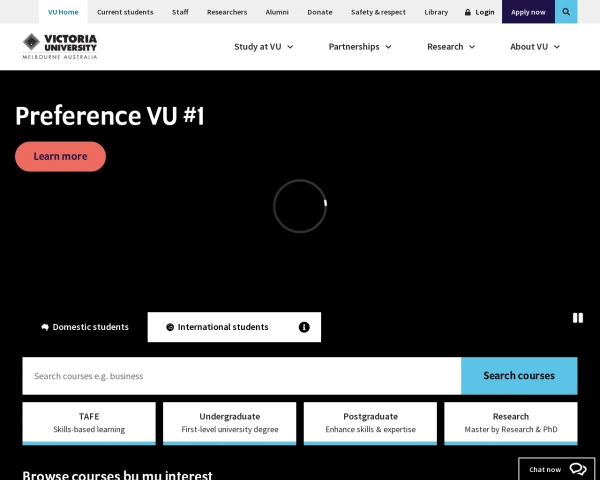
Task: Go to VU Home tab
Action: (x=63, y=12)
